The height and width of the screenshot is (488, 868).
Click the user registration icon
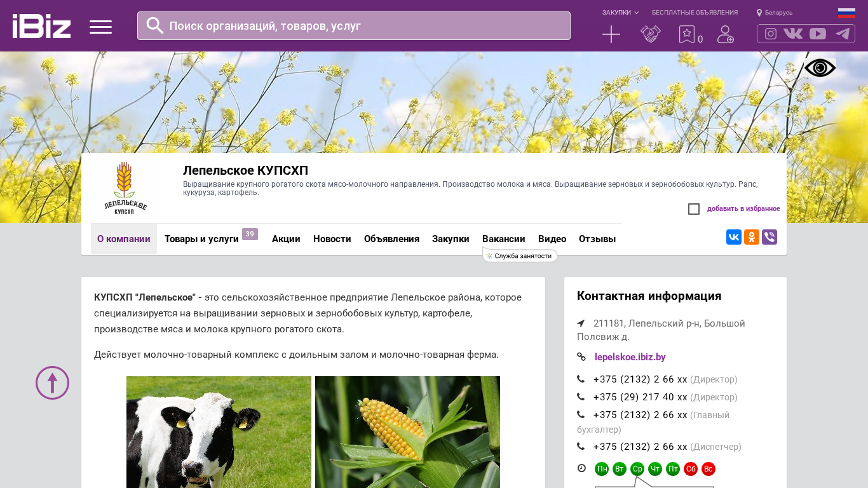[x=726, y=34]
